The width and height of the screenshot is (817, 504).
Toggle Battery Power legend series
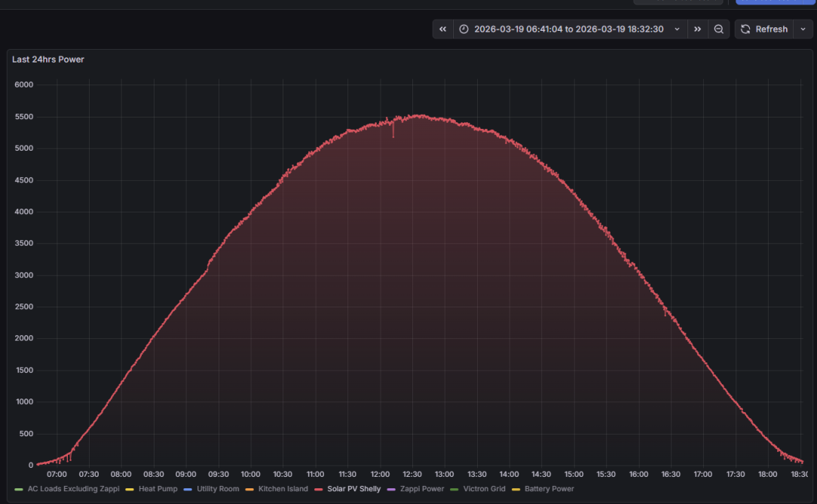click(x=549, y=489)
